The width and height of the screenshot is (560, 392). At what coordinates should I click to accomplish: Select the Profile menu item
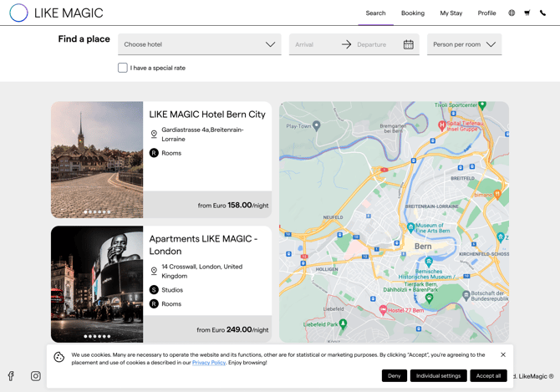(486, 13)
